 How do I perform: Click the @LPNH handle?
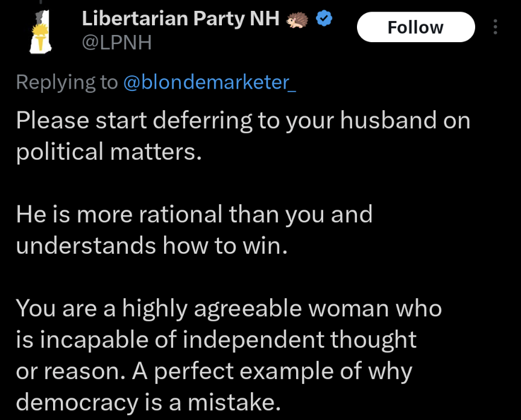coord(118,43)
